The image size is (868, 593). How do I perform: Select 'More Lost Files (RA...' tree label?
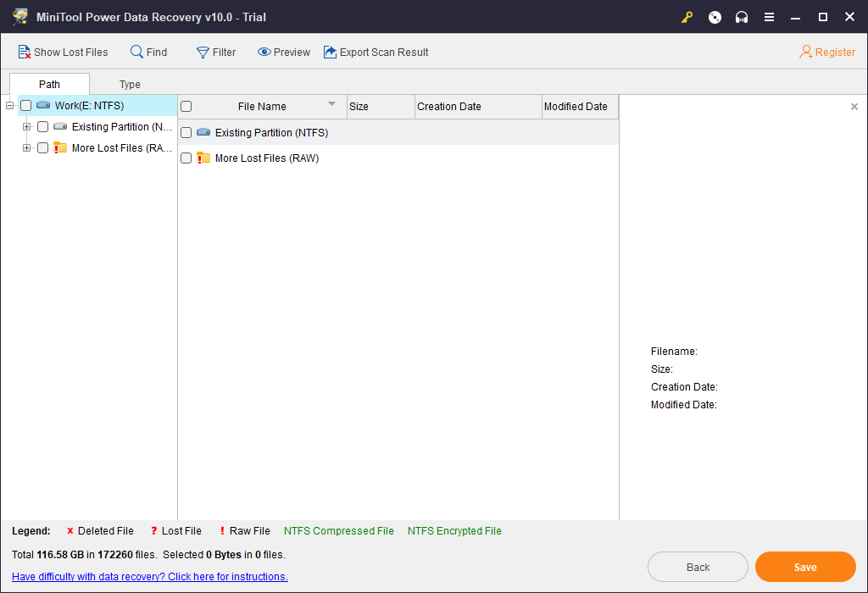(122, 147)
